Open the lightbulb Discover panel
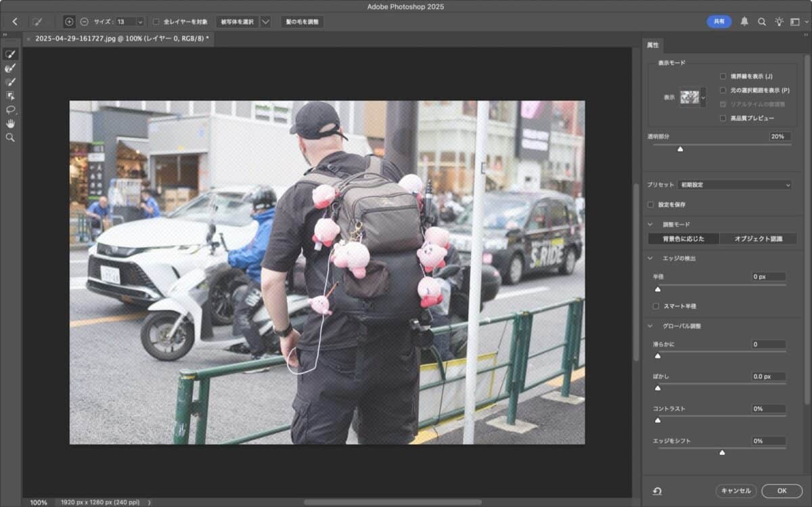The height and width of the screenshot is (507, 812). [x=779, y=22]
